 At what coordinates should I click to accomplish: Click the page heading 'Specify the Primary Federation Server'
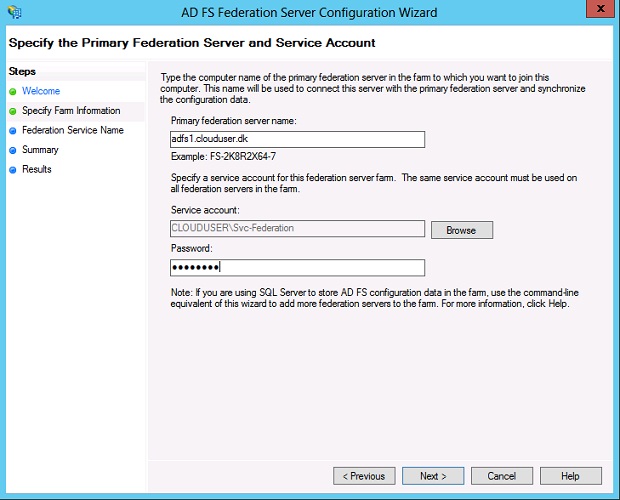pos(192,43)
